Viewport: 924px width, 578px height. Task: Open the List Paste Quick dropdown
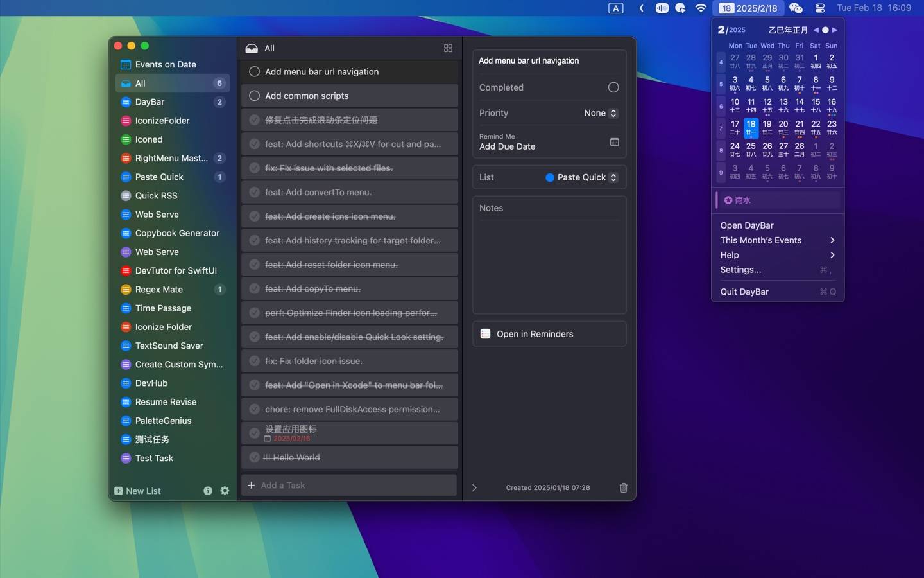[581, 177]
